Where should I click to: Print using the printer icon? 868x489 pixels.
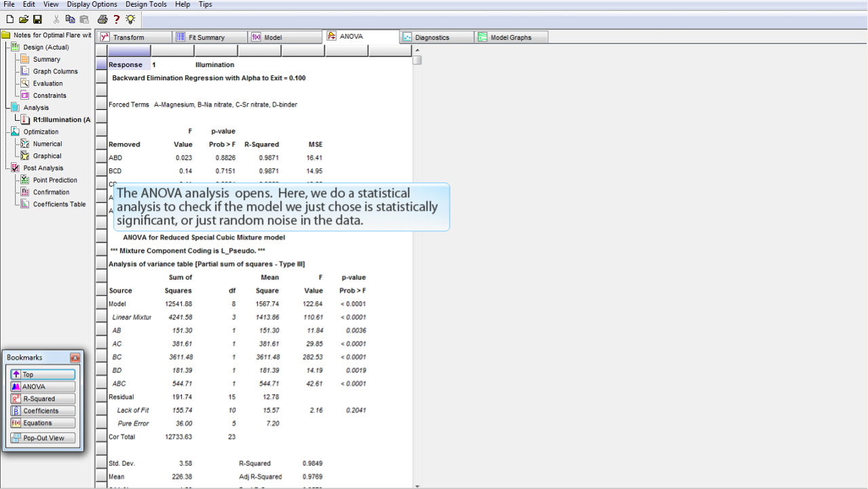coord(102,20)
